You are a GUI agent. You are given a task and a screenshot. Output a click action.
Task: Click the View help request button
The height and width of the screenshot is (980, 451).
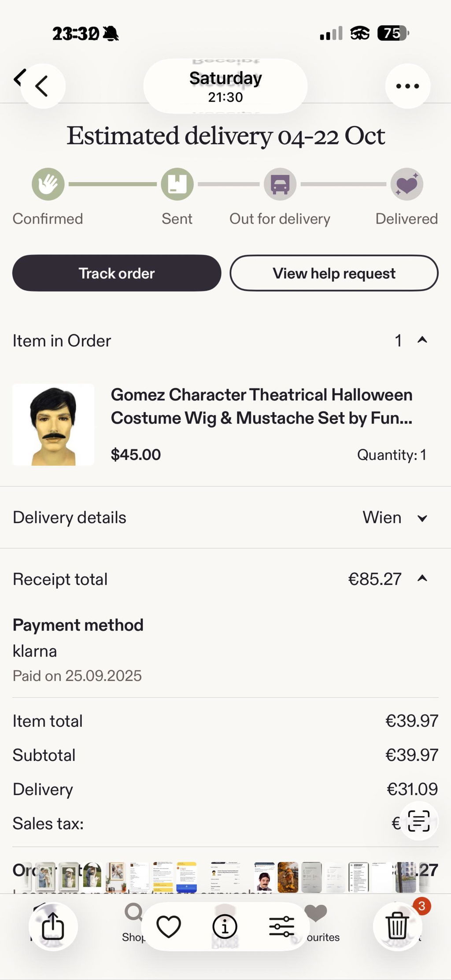point(334,273)
